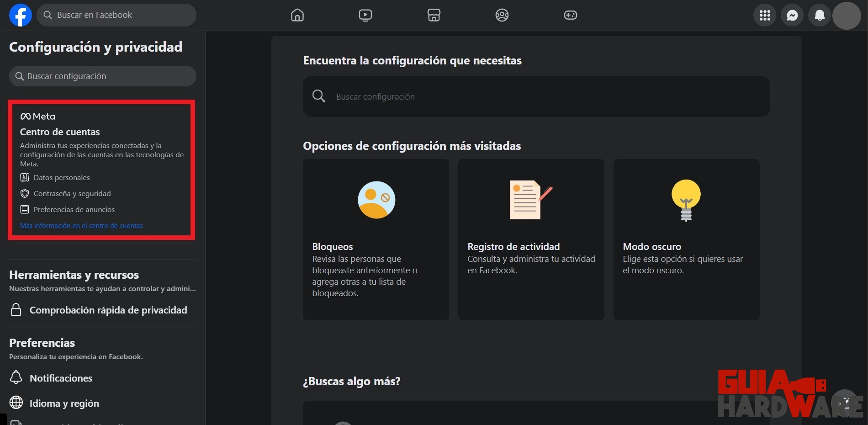Click 'Administra tus experiencias conectadas' description
The height and width of the screenshot is (425, 868).
(102, 154)
